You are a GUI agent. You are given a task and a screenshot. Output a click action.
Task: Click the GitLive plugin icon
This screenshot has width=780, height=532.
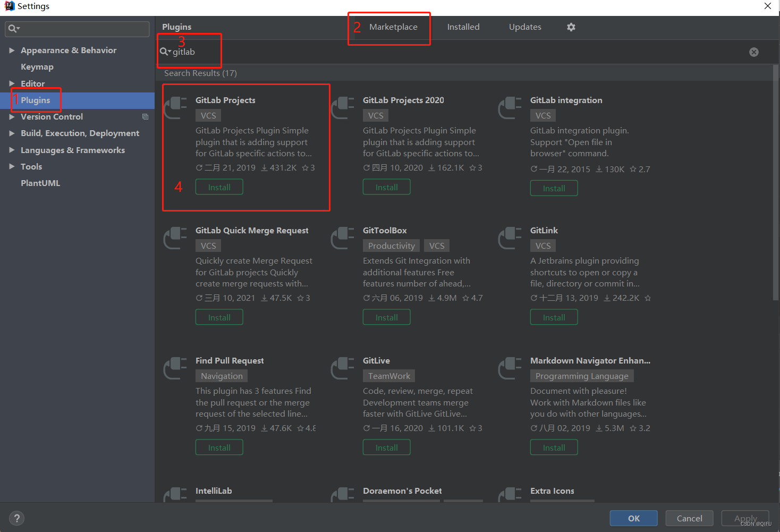pos(343,368)
